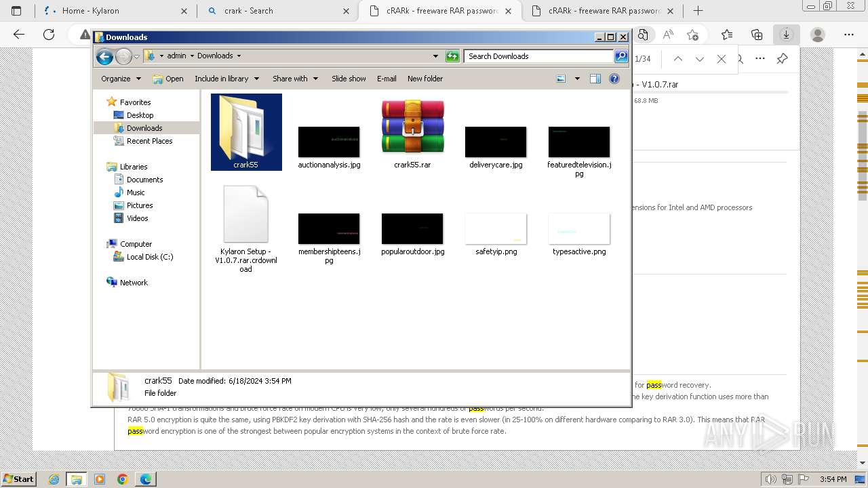Open the dropdown arrow after Downloads breadcrumb
This screenshot has width=868, height=488.
[239, 56]
